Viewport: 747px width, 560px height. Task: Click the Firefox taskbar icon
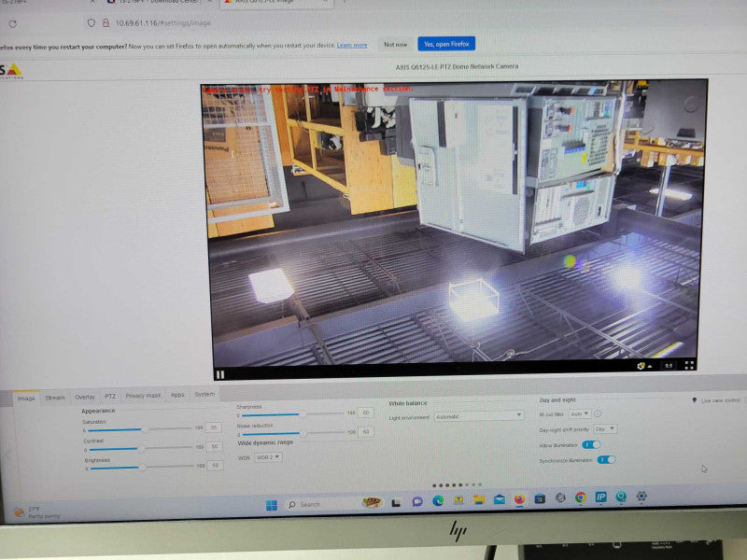click(x=519, y=499)
